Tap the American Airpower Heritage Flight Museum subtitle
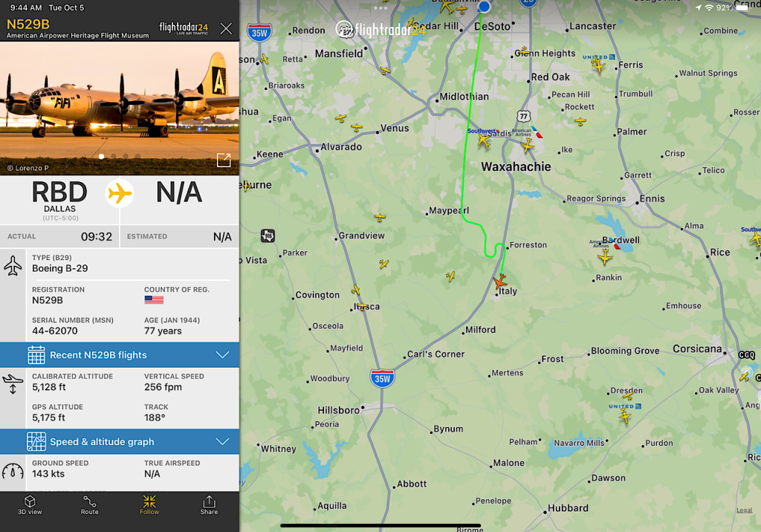Image resolution: width=761 pixels, height=532 pixels. coord(77,36)
